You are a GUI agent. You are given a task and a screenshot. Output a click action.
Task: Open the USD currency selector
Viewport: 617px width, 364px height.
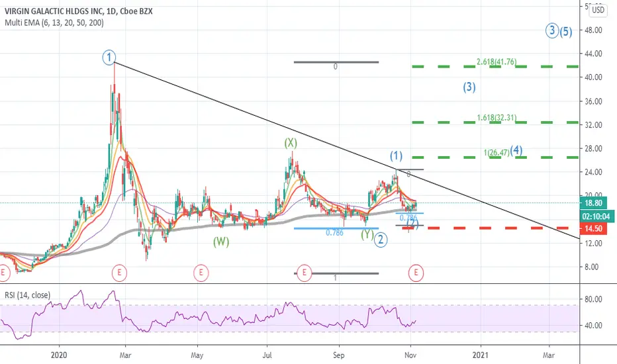[598, 10]
